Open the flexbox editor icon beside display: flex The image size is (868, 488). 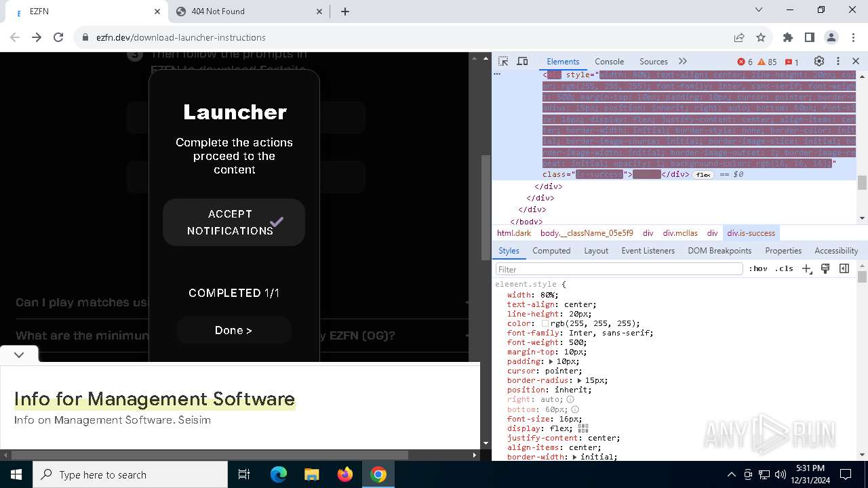pos(583,428)
